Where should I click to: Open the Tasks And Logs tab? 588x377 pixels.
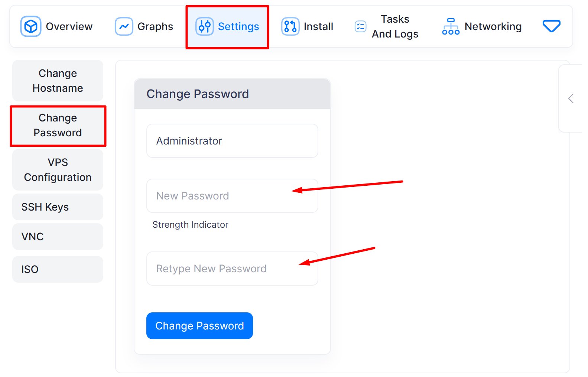[395, 26]
